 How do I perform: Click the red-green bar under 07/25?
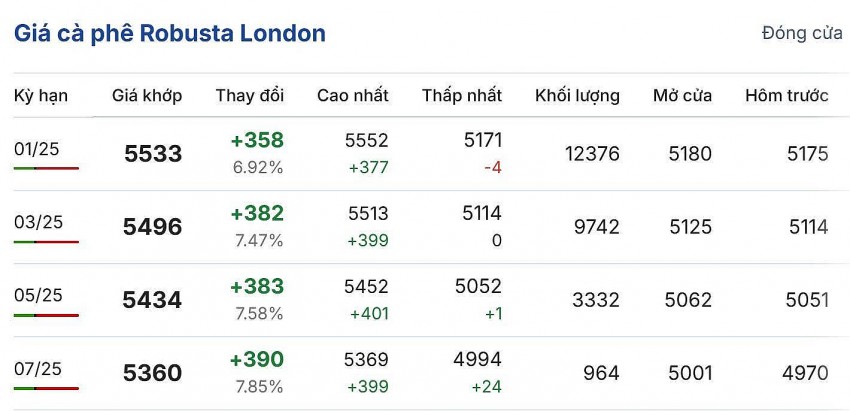(46, 387)
